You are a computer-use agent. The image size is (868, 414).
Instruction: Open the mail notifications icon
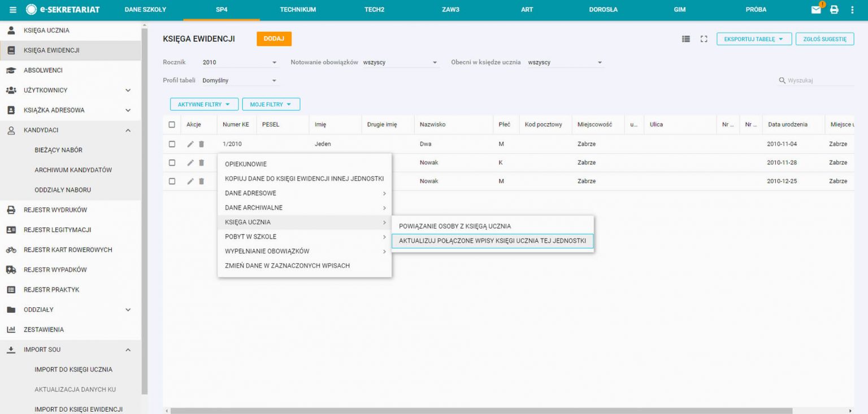point(816,10)
